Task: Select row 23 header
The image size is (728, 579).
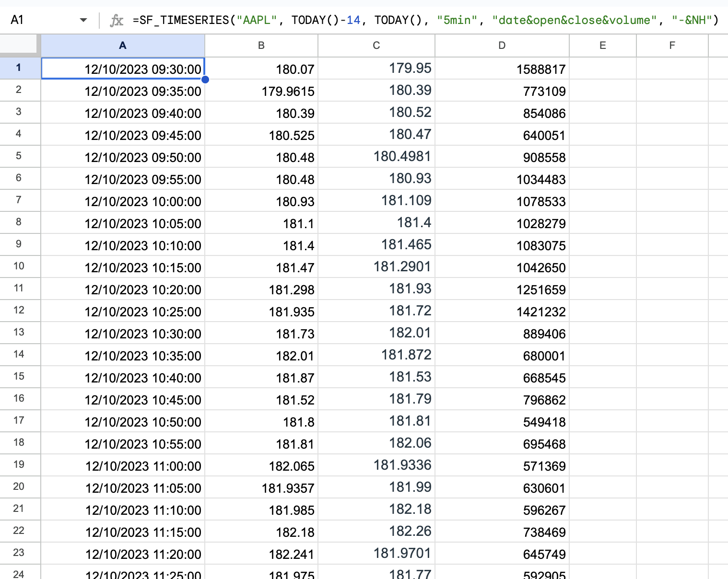Action: (20, 553)
